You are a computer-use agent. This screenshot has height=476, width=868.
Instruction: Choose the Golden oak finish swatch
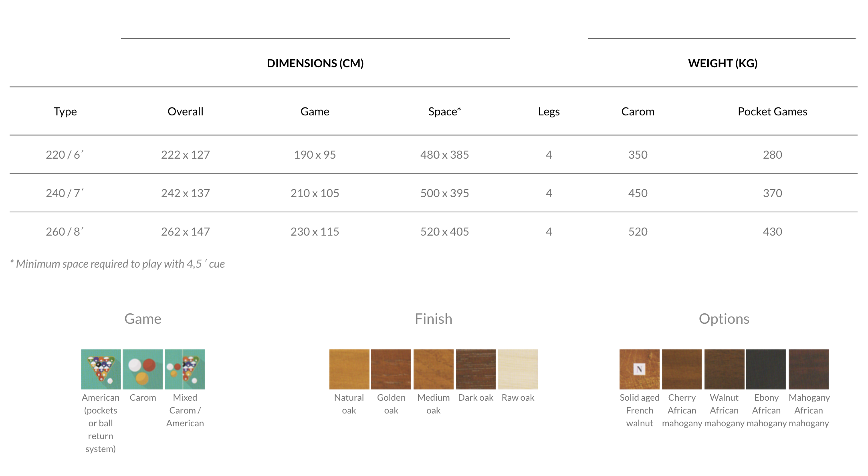[x=391, y=369]
